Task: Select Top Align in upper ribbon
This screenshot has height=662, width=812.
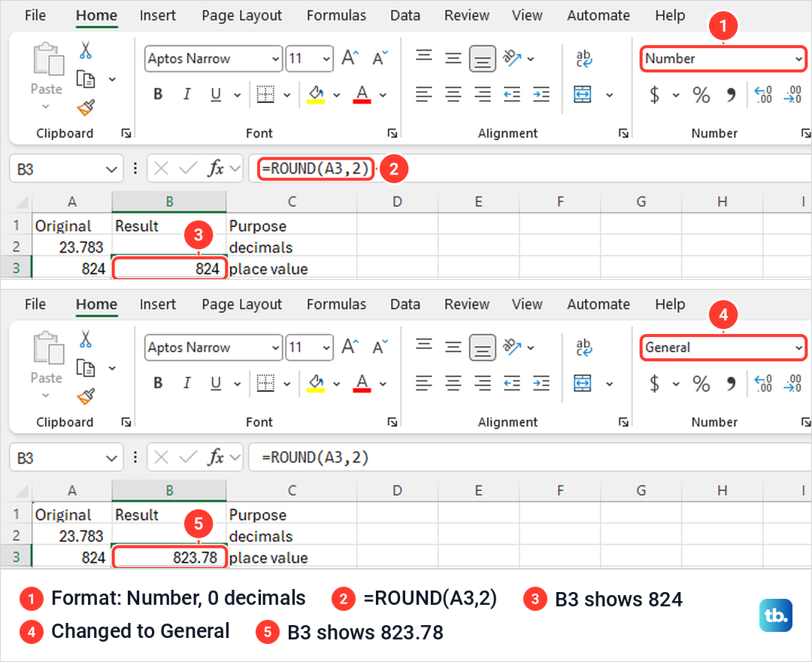Action: [423, 55]
